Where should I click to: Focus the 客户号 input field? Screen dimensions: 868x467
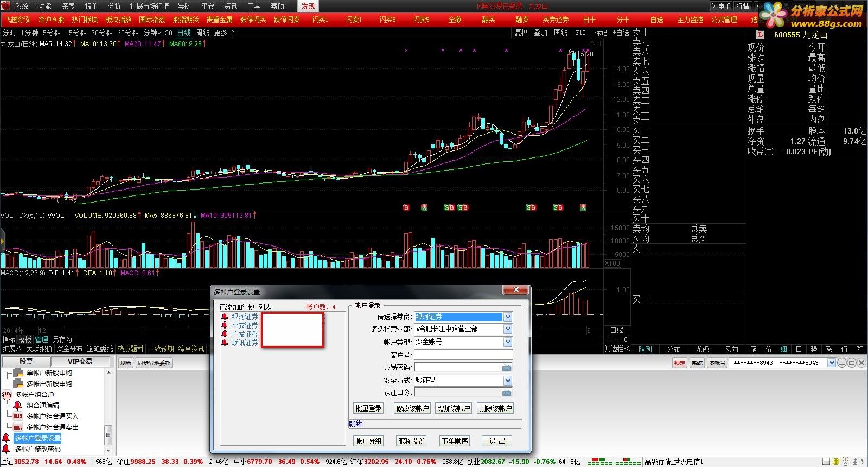463,355
